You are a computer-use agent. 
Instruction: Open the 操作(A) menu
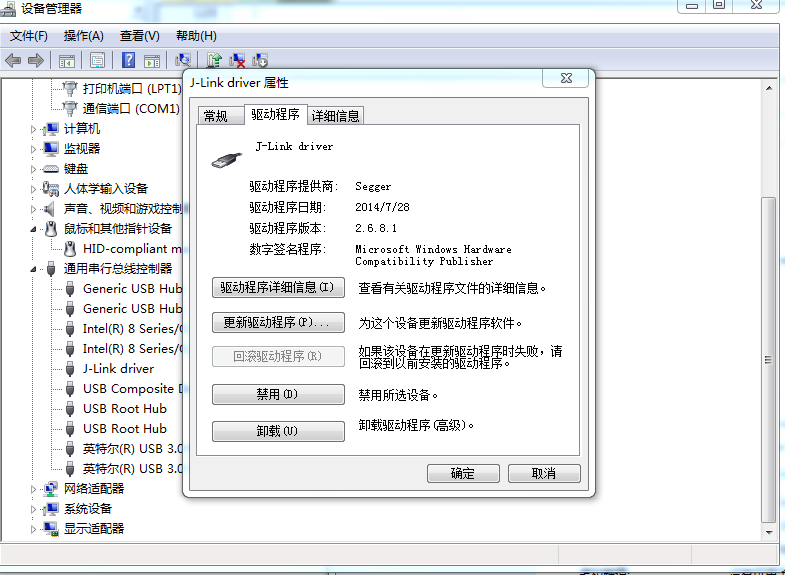click(x=84, y=36)
